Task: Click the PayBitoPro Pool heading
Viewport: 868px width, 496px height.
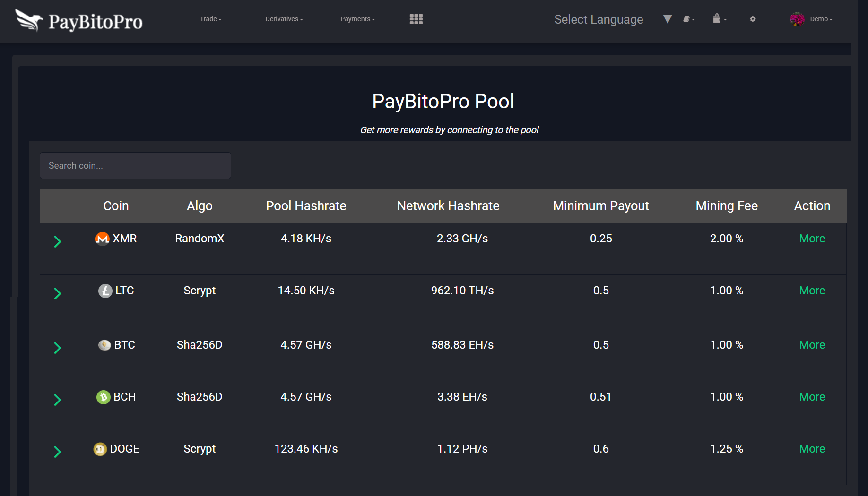Action: (x=443, y=101)
